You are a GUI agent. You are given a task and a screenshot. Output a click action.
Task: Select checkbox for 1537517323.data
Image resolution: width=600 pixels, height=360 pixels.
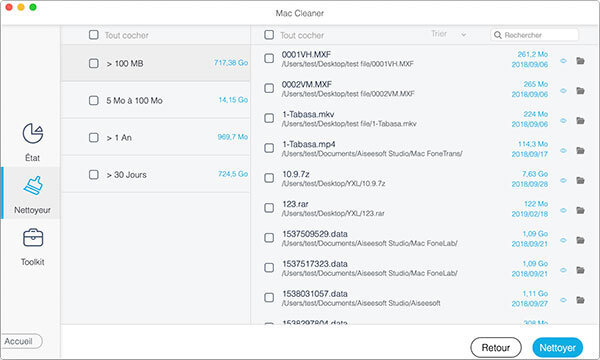click(269, 267)
